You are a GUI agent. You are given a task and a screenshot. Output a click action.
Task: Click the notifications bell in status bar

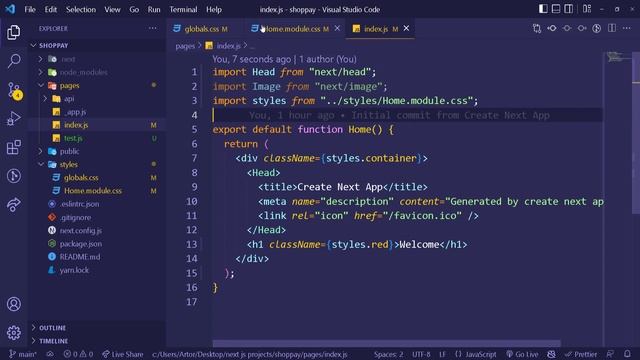coord(627,354)
